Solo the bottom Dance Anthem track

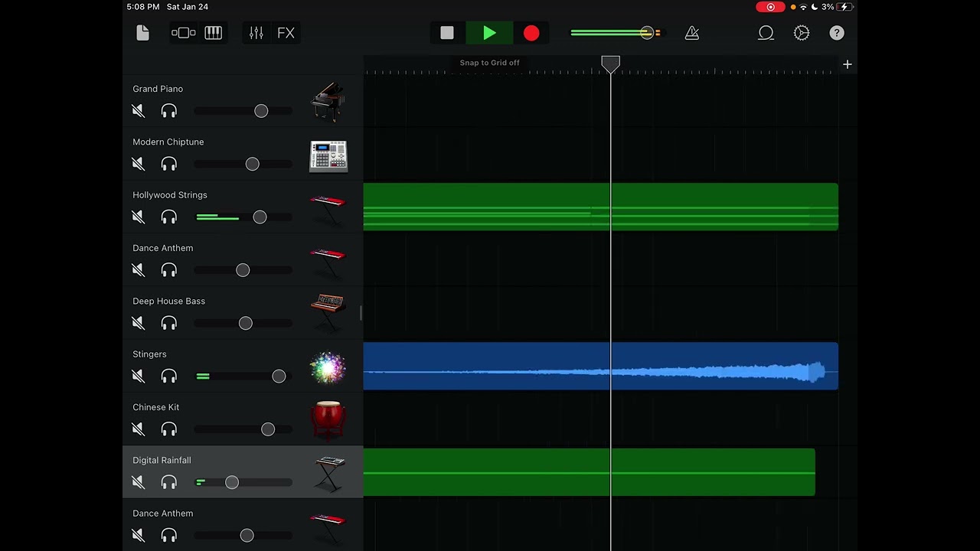169,536
